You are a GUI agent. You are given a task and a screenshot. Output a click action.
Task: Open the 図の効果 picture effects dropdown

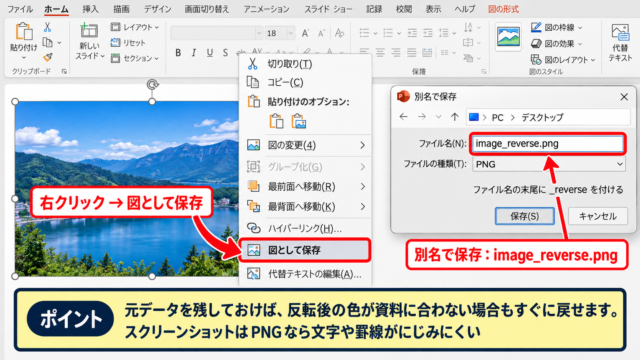click(557, 43)
